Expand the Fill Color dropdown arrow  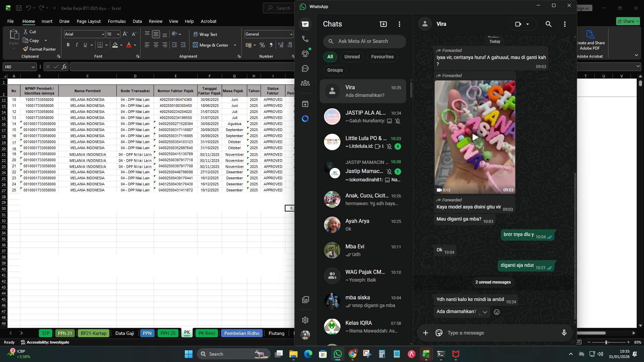click(120, 45)
